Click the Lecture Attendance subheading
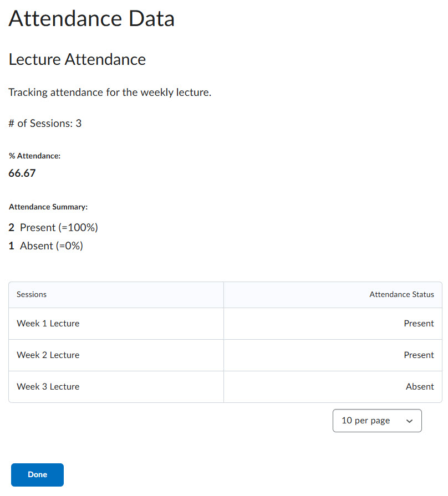This screenshot has width=448, height=496. (x=77, y=59)
